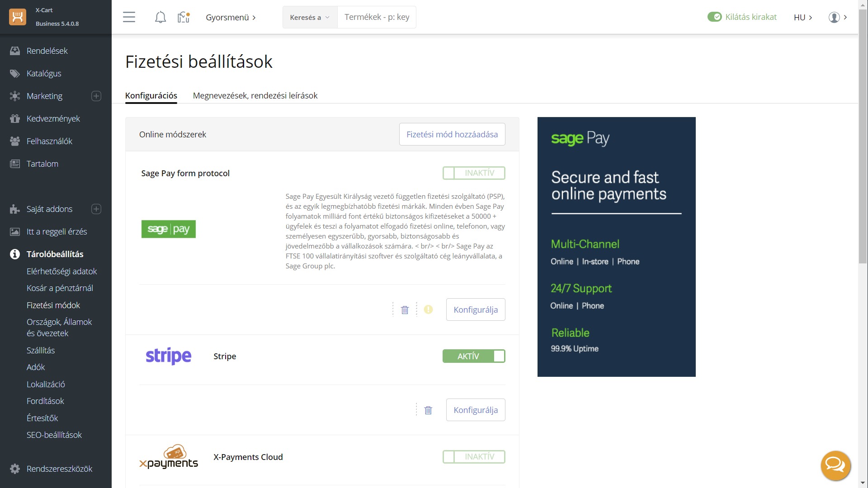Toggle the Stripe AKTÍV switch

point(474,356)
